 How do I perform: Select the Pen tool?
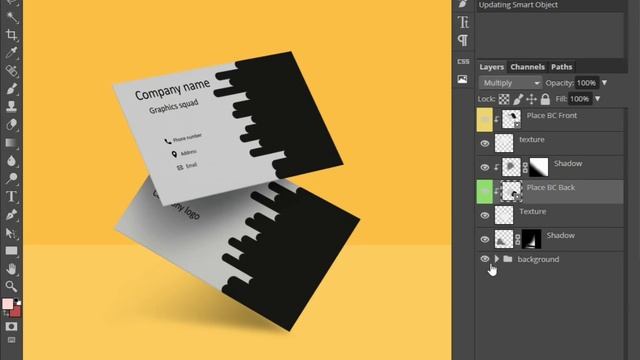[x=11, y=214]
